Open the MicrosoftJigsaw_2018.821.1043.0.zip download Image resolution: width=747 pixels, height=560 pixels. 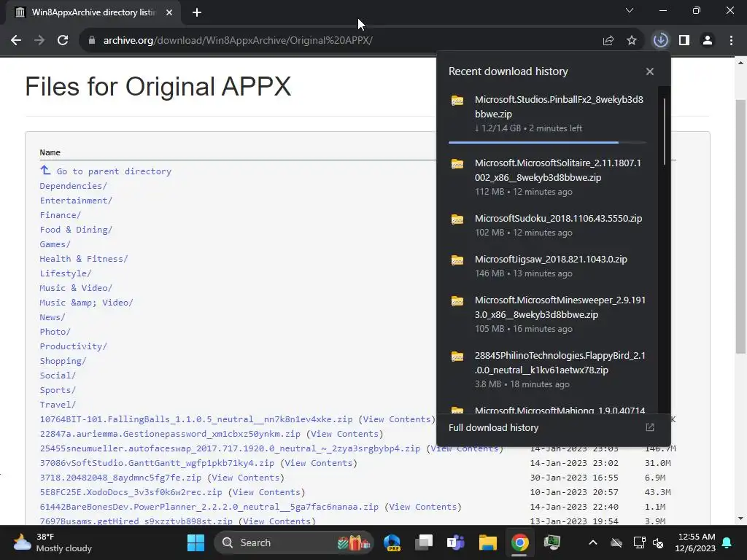click(x=547, y=266)
